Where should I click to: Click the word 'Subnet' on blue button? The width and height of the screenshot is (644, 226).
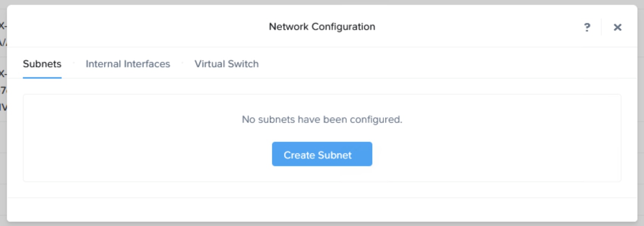335,155
